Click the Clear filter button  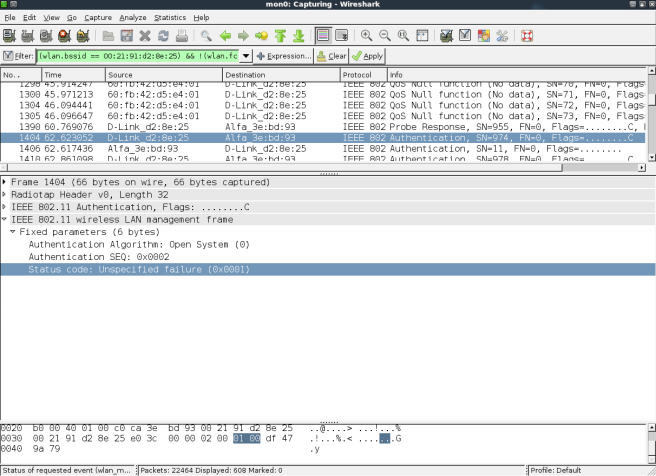click(332, 56)
